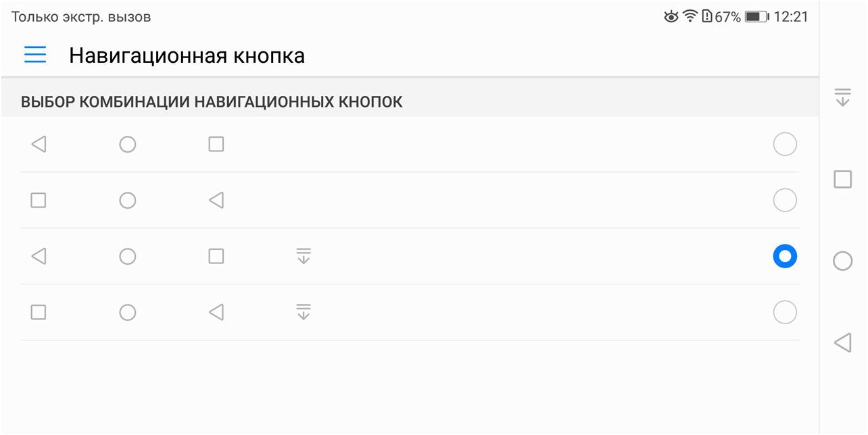Open the hamburger navigation drawer

[x=34, y=55]
